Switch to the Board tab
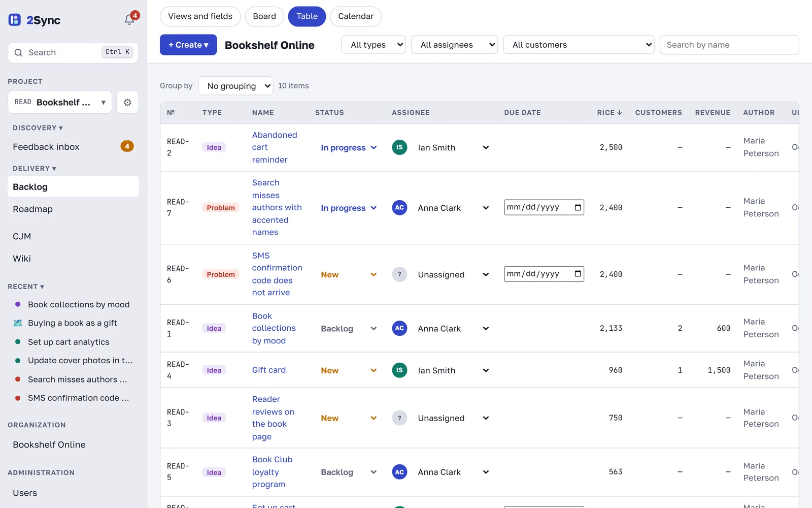Viewport: 812px width, 508px height. click(264, 16)
